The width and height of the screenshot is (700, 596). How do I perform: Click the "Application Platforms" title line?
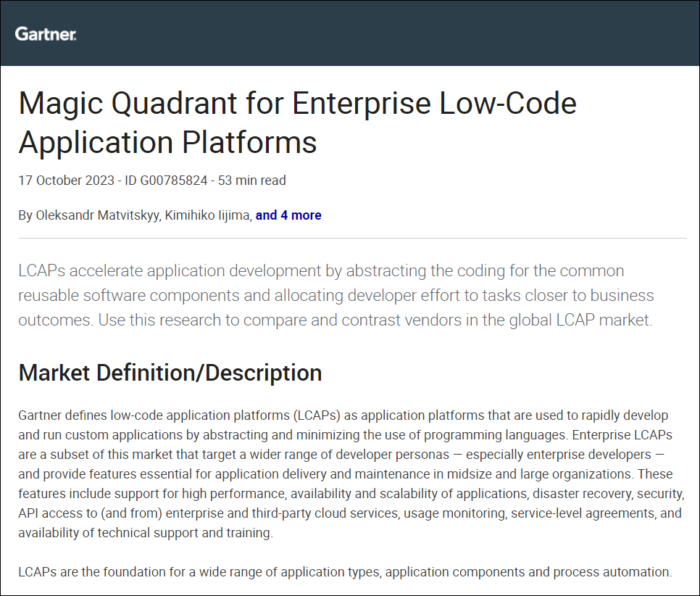click(168, 143)
